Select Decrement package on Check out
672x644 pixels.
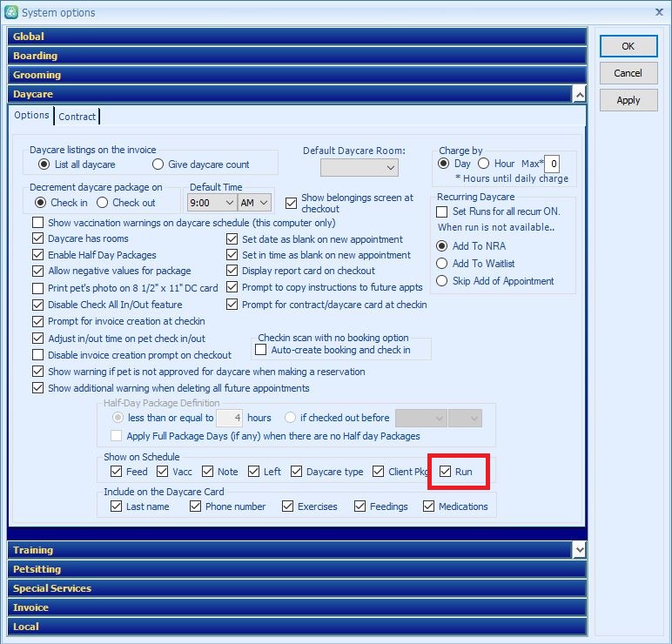click(102, 203)
